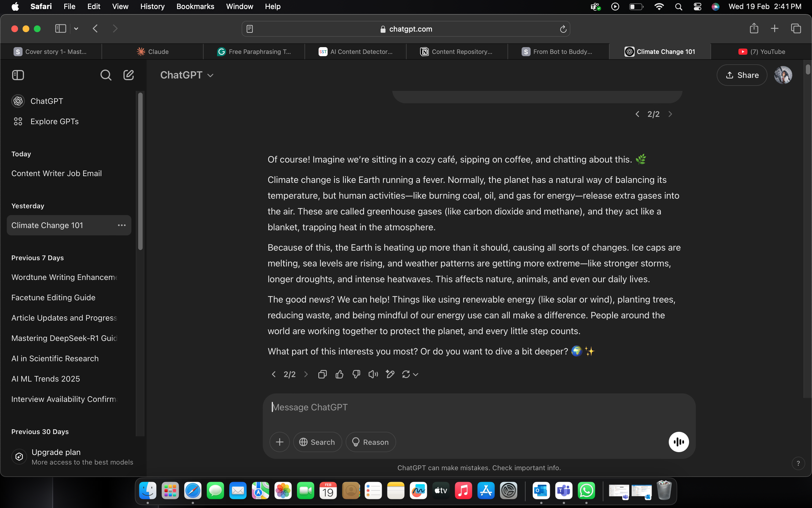Switch to the Claude tab

(153, 51)
